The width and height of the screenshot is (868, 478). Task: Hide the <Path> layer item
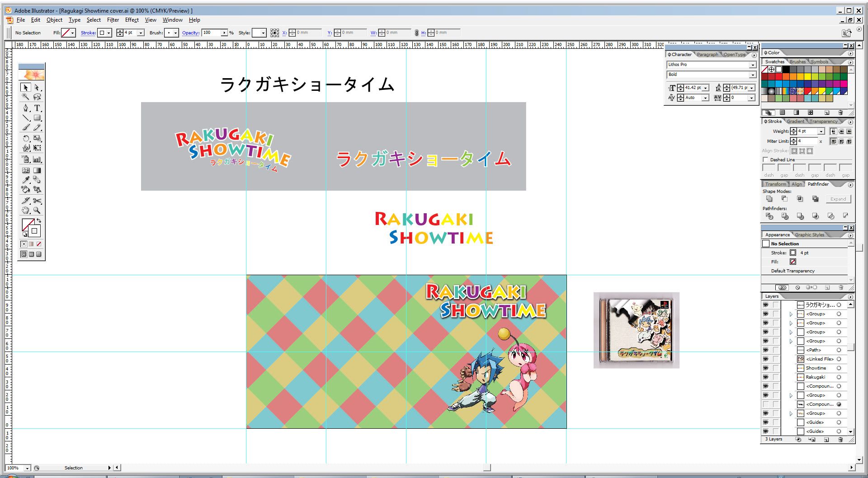765,350
